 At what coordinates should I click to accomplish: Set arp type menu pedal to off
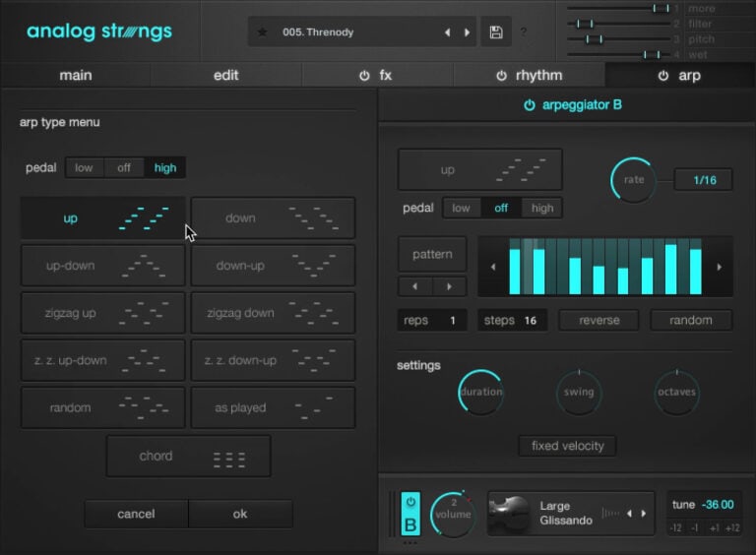coord(124,167)
